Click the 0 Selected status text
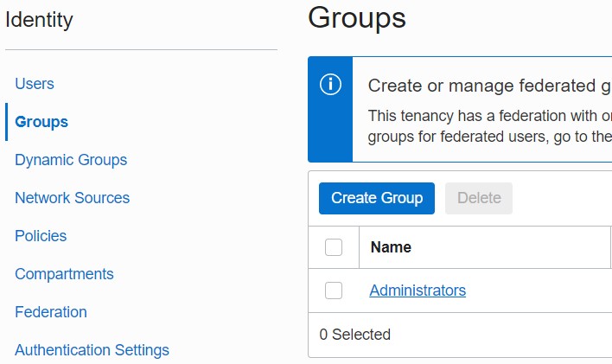 click(355, 335)
